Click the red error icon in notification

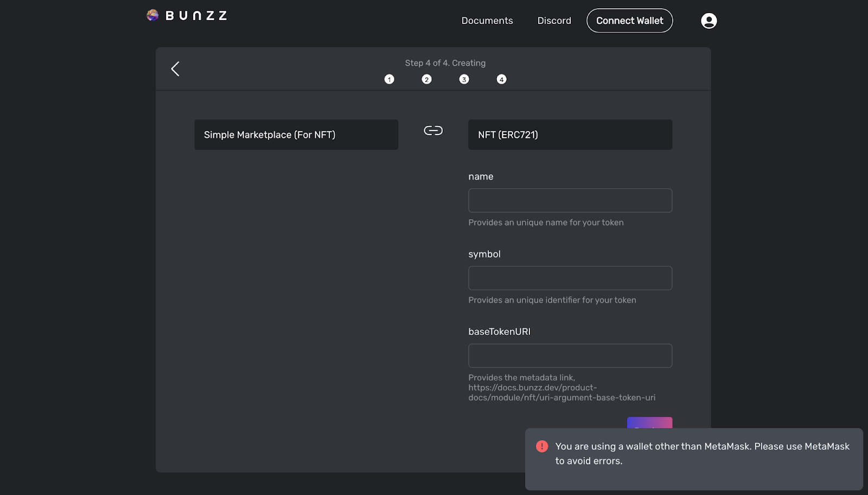(541, 446)
